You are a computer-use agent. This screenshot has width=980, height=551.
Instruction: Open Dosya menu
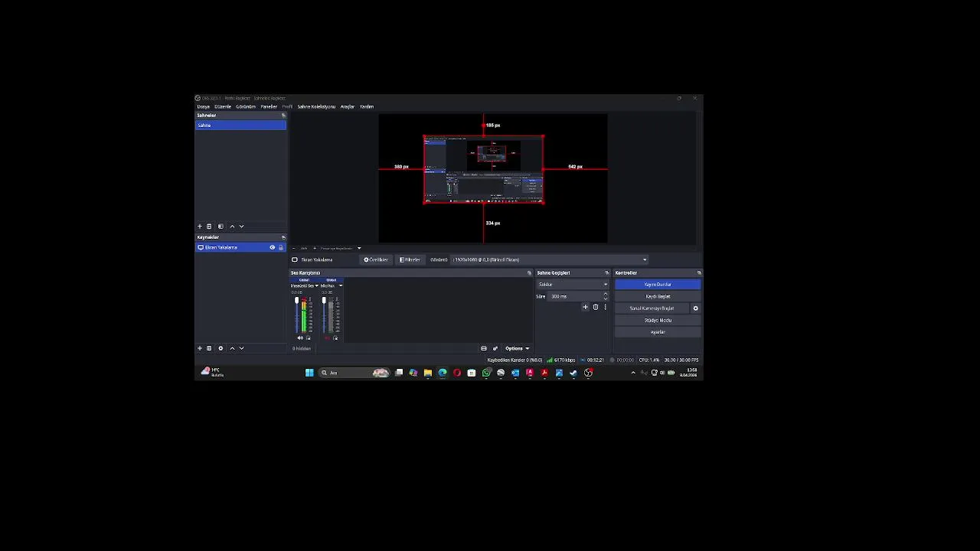coord(204,107)
